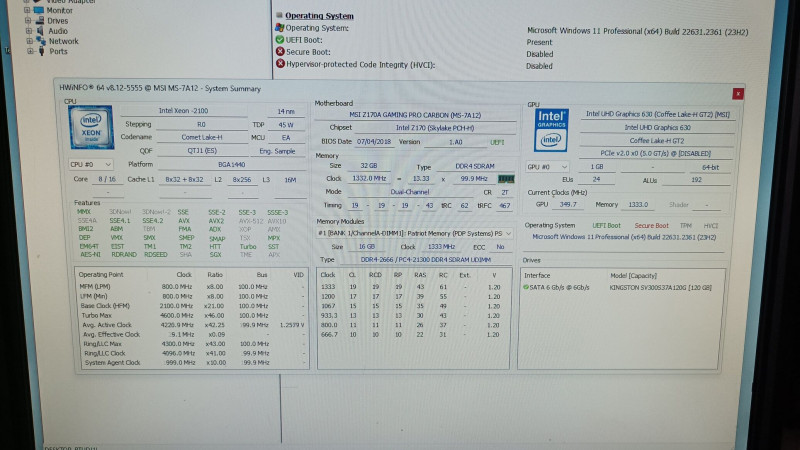Click the Ports tree item icon

(x=41, y=51)
